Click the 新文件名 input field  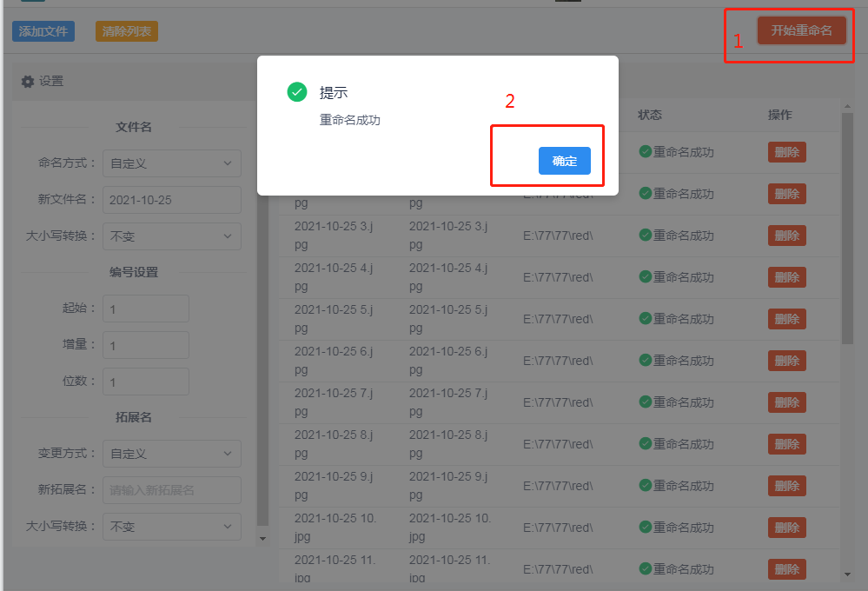[x=172, y=200]
